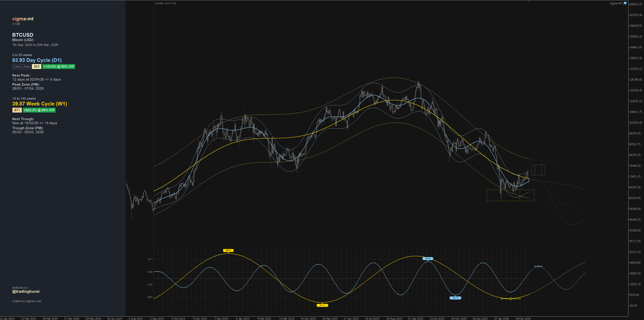Click the yellow trough label near May 2025
The width and height of the screenshot is (644, 320).
click(x=322, y=305)
